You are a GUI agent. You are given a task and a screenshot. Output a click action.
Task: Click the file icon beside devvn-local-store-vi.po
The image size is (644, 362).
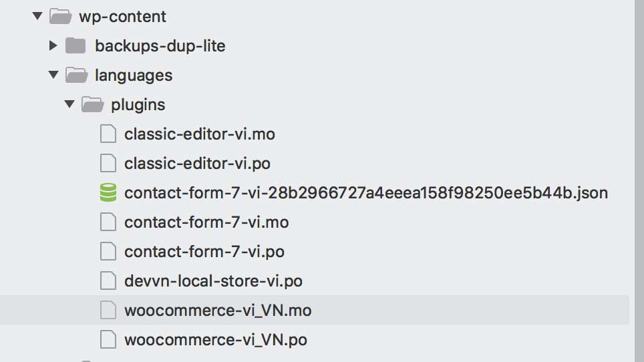click(108, 281)
